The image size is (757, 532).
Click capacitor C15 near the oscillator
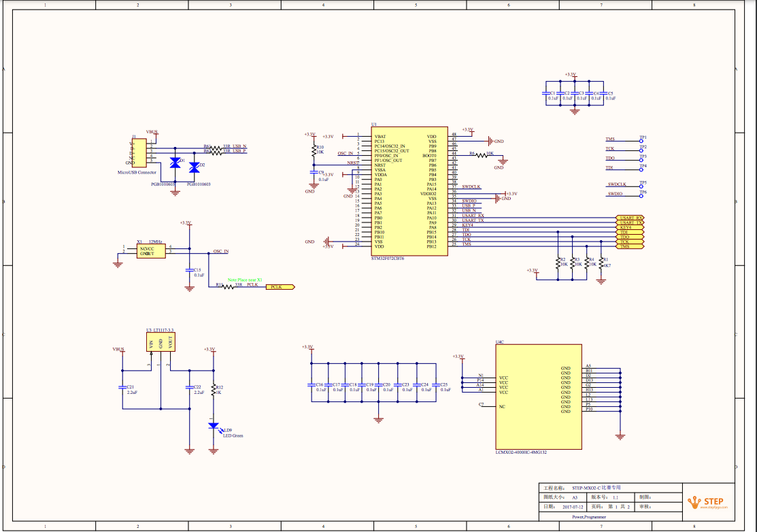[189, 269]
